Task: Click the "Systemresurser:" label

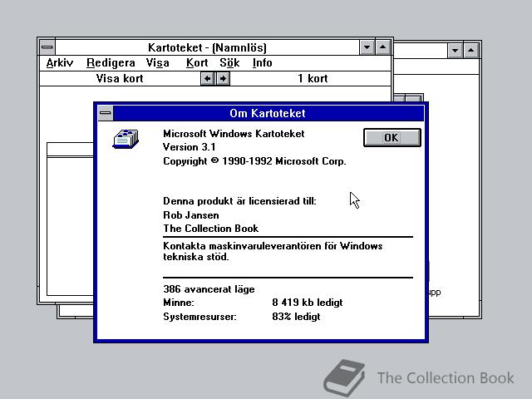Action: (199, 317)
